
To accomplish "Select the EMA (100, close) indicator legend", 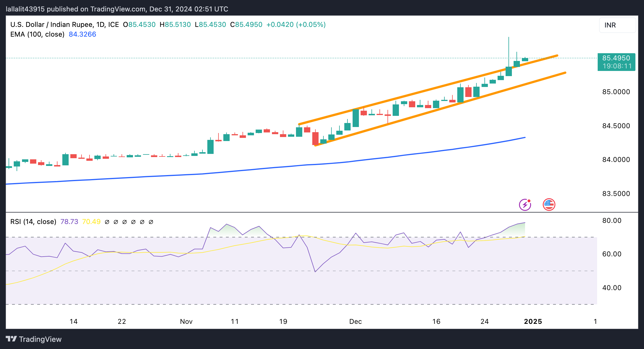I will (x=37, y=34).
